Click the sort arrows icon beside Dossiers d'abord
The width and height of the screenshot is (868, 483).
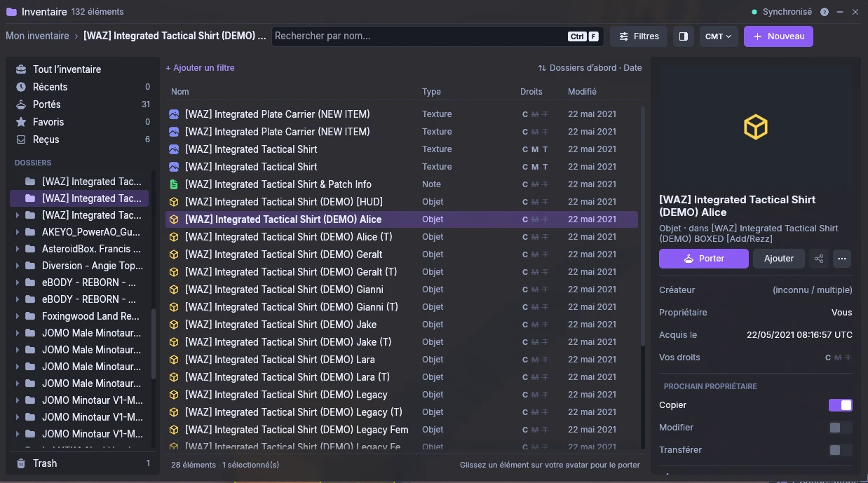pyautogui.click(x=542, y=68)
